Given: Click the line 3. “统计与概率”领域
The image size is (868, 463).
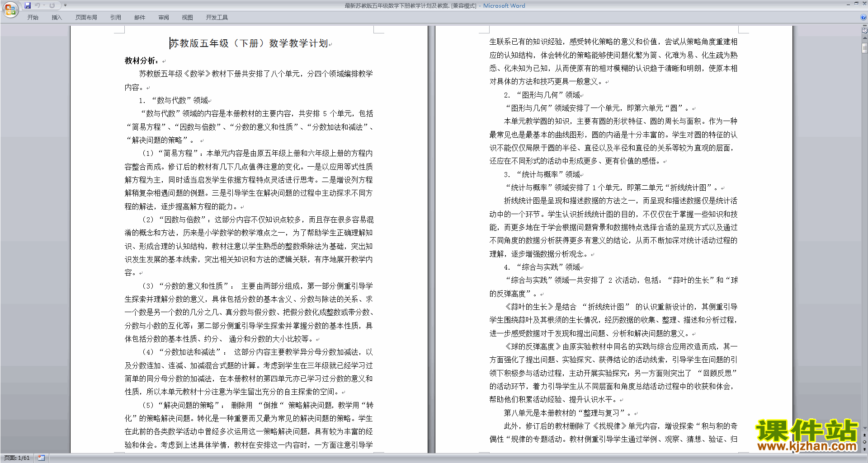Looking at the screenshot, I should click(542, 174).
